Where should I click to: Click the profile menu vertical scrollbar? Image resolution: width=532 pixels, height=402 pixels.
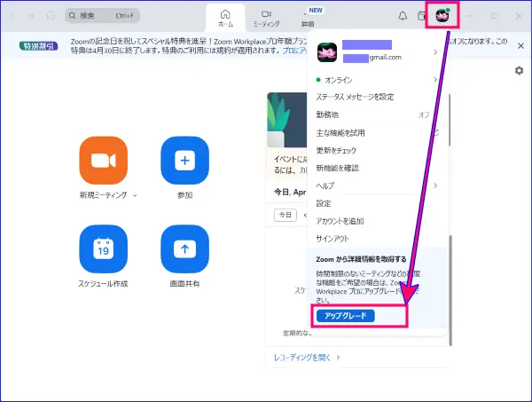coord(450,290)
